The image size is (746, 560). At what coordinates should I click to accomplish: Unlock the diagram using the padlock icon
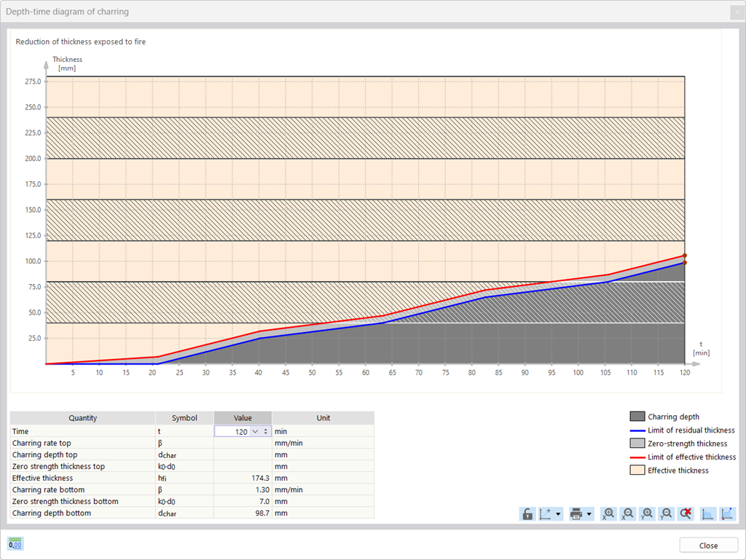click(527, 513)
